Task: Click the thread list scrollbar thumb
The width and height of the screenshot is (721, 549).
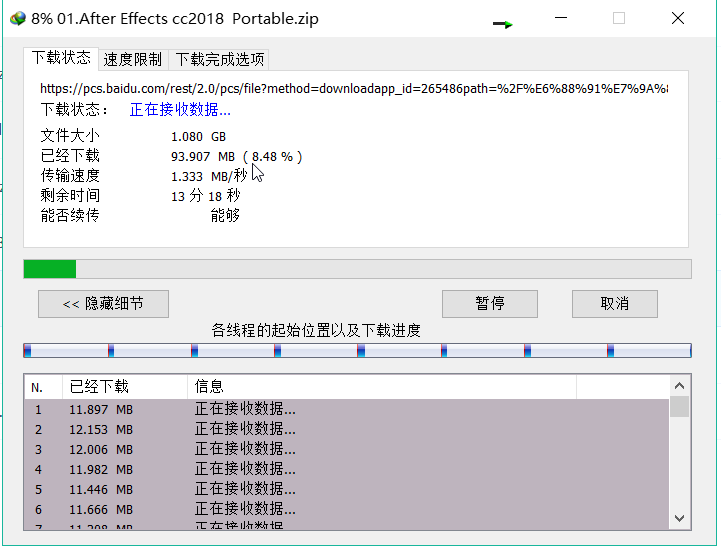Action: pos(680,406)
